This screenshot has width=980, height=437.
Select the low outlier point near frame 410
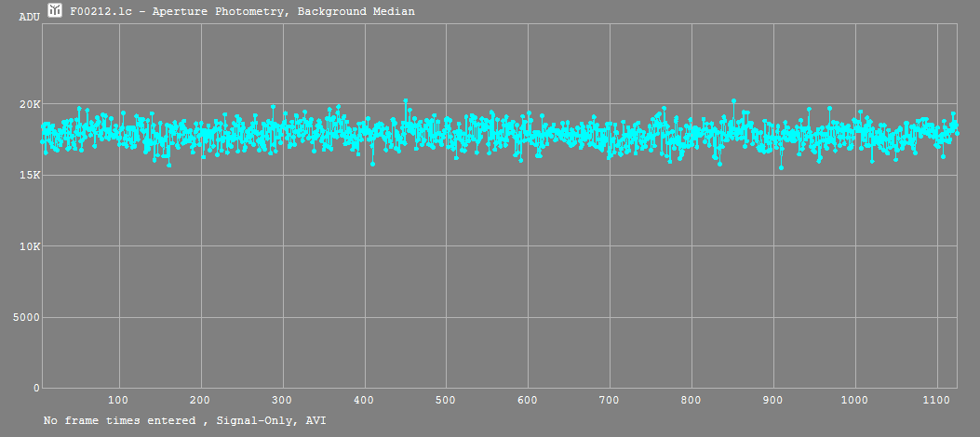point(372,164)
